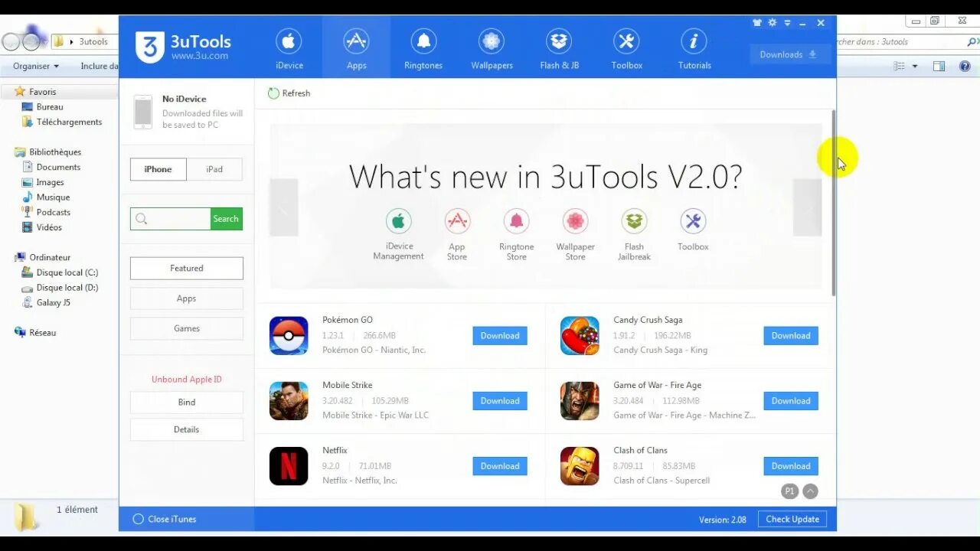
Task: Click Check Update button
Action: click(x=792, y=519)
